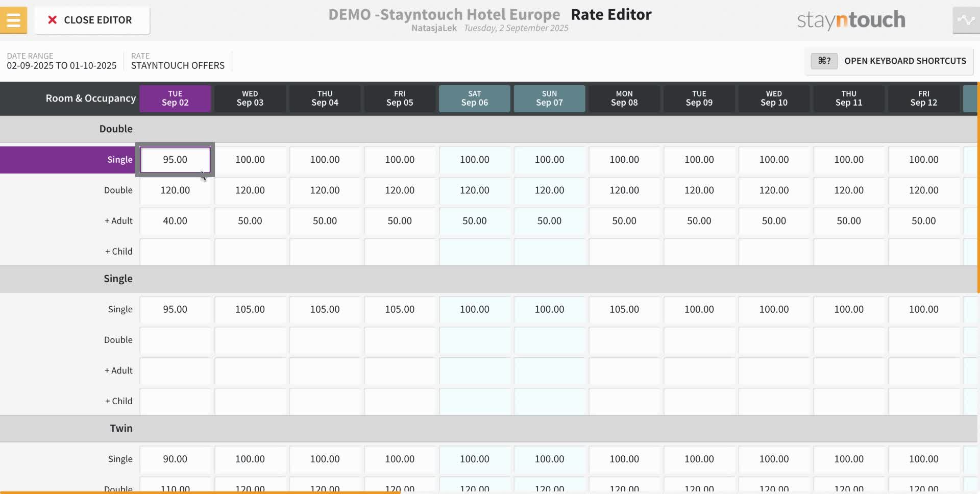
Task: Click Double room's + Child row label
Action: [118, 252]
